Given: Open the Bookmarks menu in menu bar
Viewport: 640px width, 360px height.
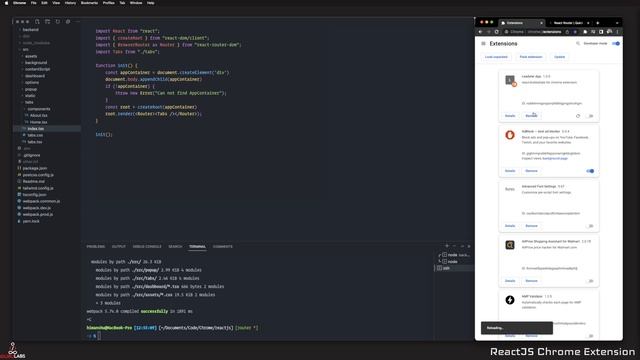Looking at the screenshot, I should pos(89,3).
